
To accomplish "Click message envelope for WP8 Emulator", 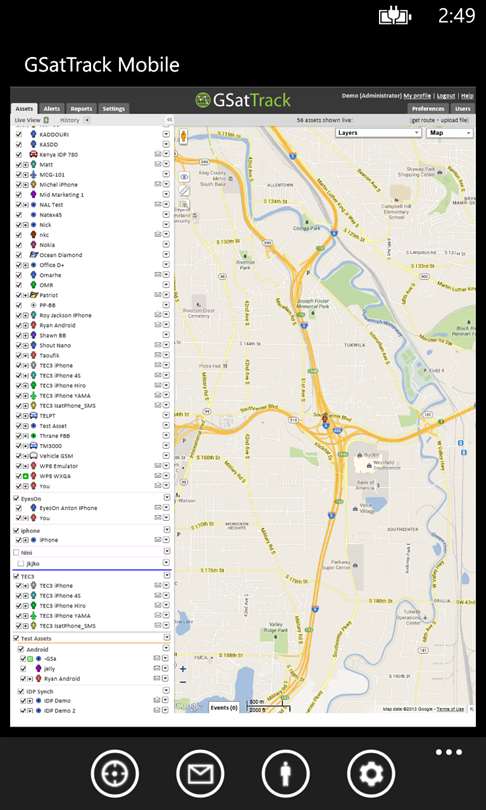I will click(x=158, y=466).
